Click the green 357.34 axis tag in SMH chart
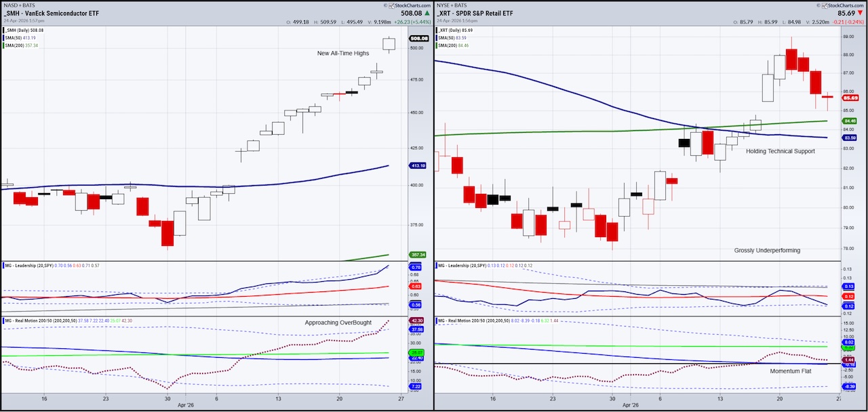The image size is (868, 412). pyautogui.click(x=418, y=255)
